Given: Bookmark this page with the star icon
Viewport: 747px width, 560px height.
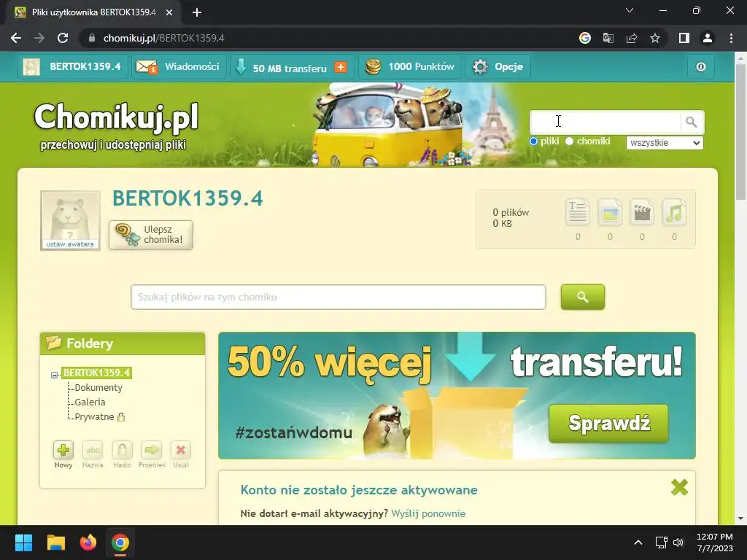Looking at the screenshot, I should pyautogui.click(x=655, y=38).
